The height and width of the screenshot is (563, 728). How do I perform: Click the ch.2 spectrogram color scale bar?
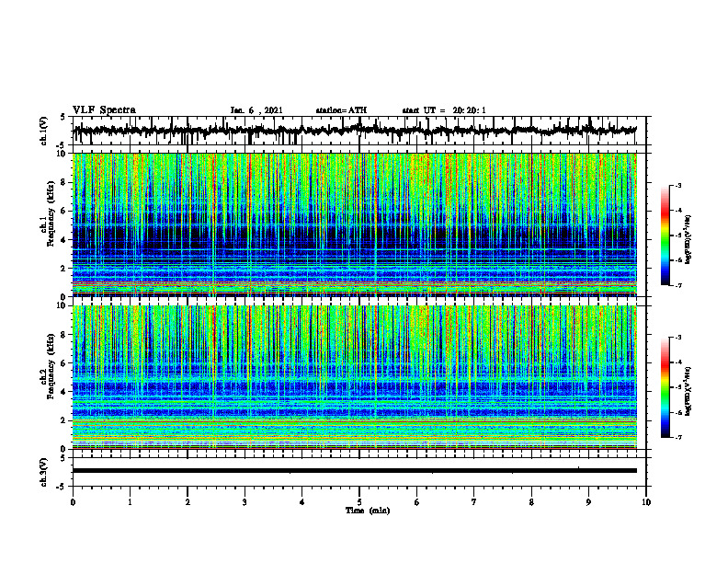tap(665, 387)
